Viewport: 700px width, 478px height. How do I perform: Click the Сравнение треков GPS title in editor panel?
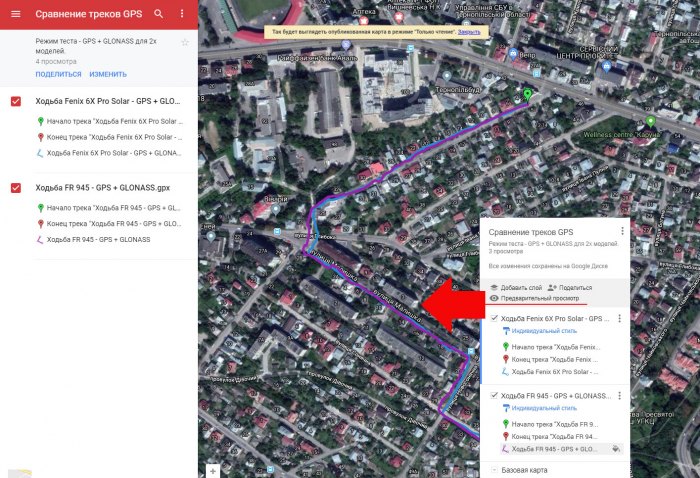click(x=531, y=232)
